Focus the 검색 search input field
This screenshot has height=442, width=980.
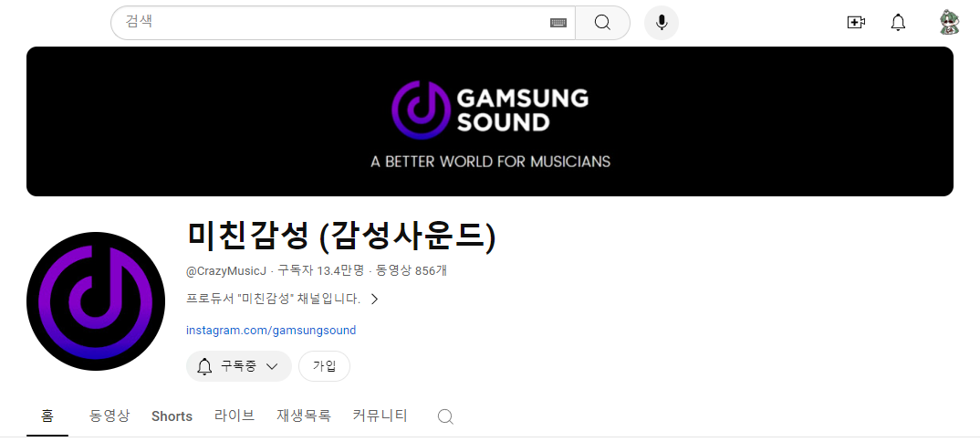[342, 23]
